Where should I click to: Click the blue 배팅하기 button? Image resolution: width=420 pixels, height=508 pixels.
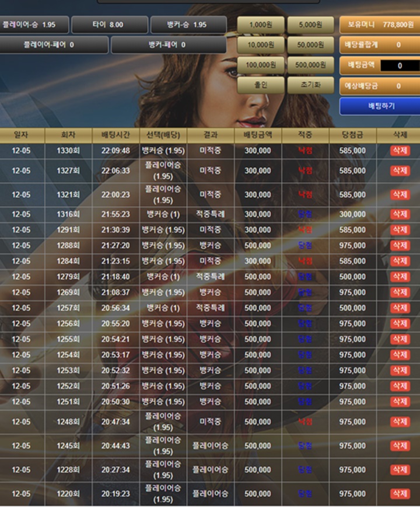(380, 106)
